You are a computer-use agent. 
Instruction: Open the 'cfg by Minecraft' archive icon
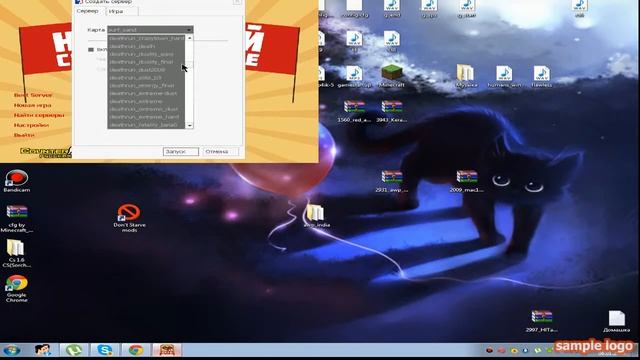(17, 218)
